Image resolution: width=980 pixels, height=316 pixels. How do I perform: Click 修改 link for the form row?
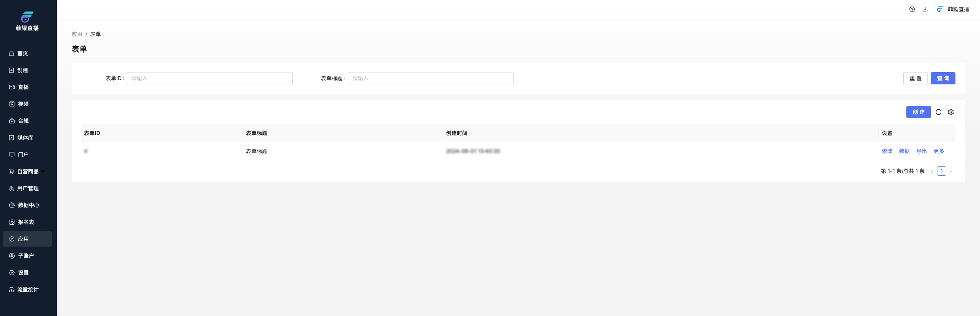point(887,151)
